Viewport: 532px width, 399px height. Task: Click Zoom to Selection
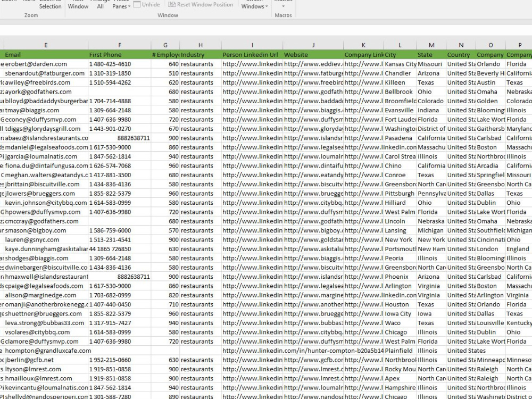tap(50, 5)
